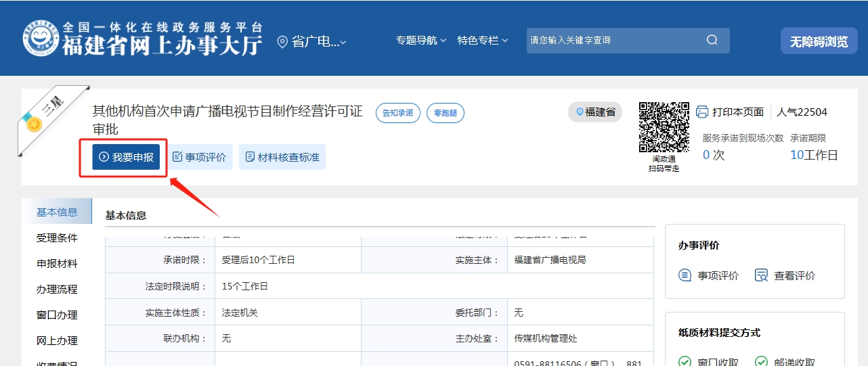
Task: Focus the keyword search input field
Action: click(x=613, y=41)
